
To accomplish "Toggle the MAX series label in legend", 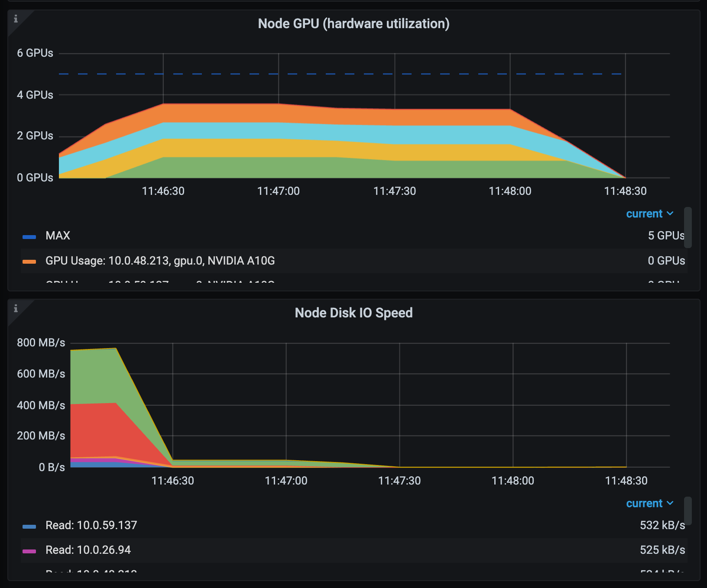I will (x=58, y=236).
